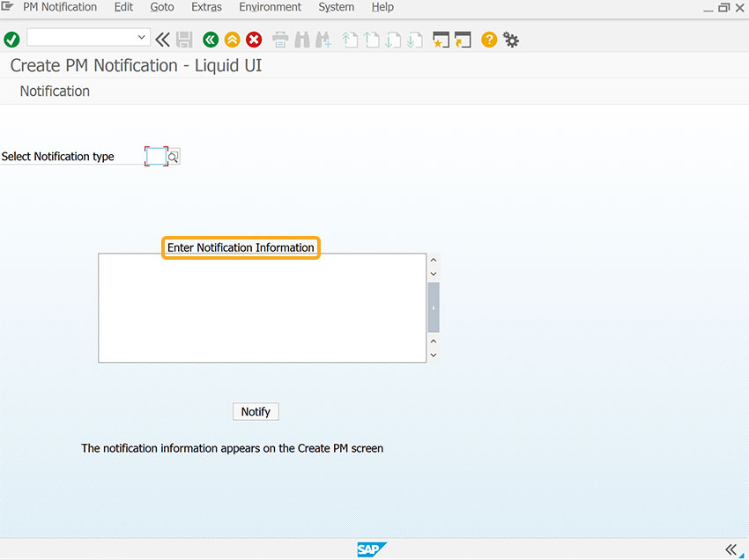Open the PM Notification menu
This screenshot has height=560, width=749.
click(x=60, y=7)
